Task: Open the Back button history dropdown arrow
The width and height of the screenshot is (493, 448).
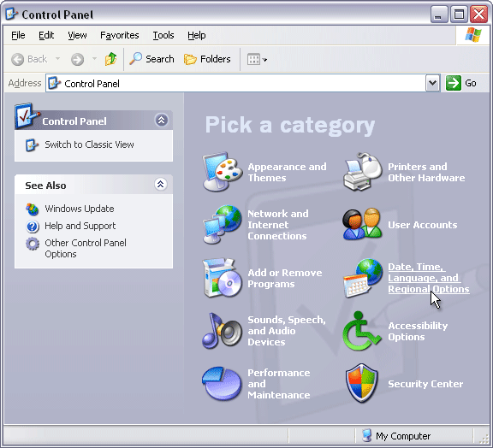Action: pyautogui.click(x=57, y=59)
